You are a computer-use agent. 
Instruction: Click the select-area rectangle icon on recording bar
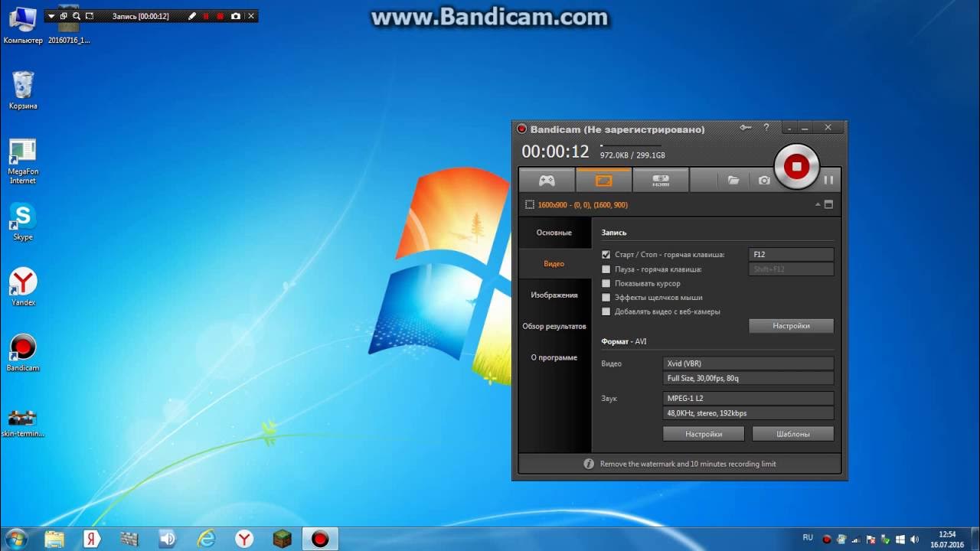pyautogui.click(x=90, y=16)
